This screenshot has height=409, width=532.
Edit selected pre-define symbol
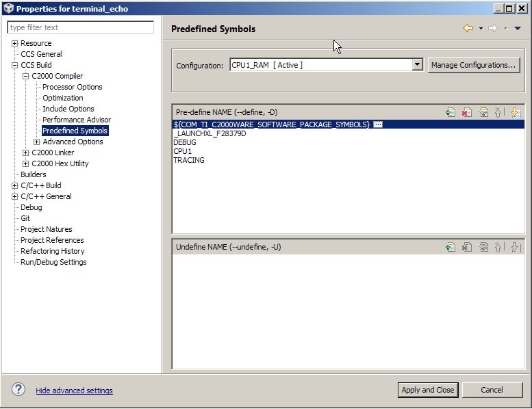[x=483, y=112]
